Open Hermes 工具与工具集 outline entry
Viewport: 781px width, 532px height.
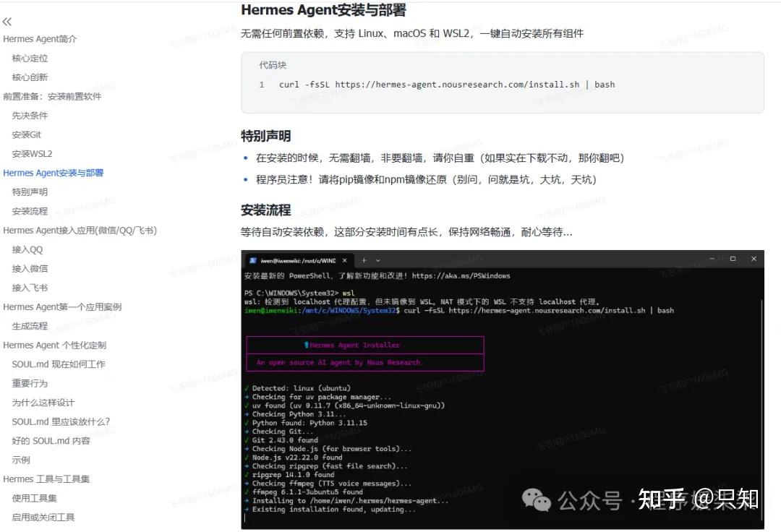coord(46,479)
